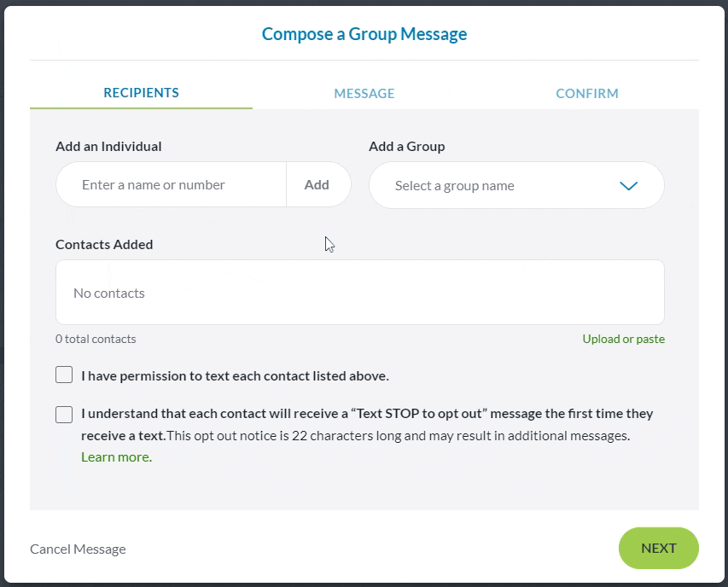
Task: Click the "Compose a Group Message" title
Action: (x=364, y=35)
